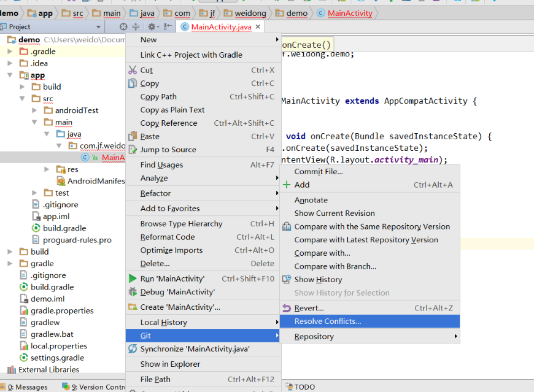
Task: Open the Project panel gear settings
Action: [153, 26]
